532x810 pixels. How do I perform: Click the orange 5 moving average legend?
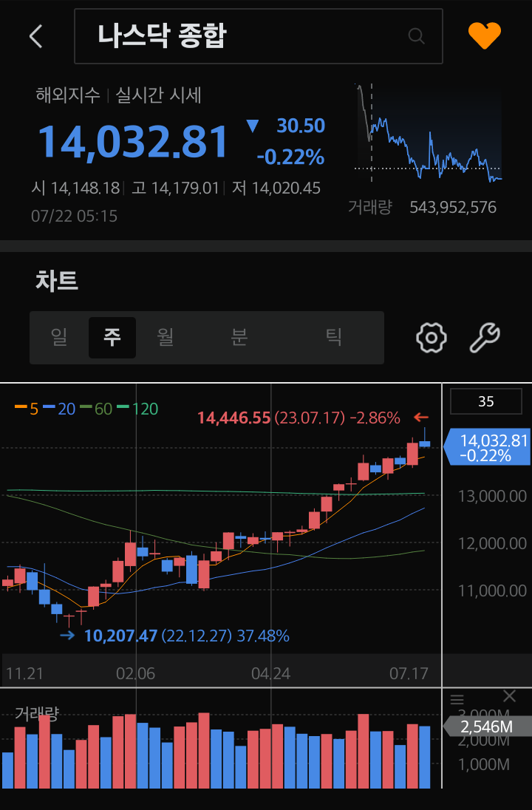[x=27, y=409]
